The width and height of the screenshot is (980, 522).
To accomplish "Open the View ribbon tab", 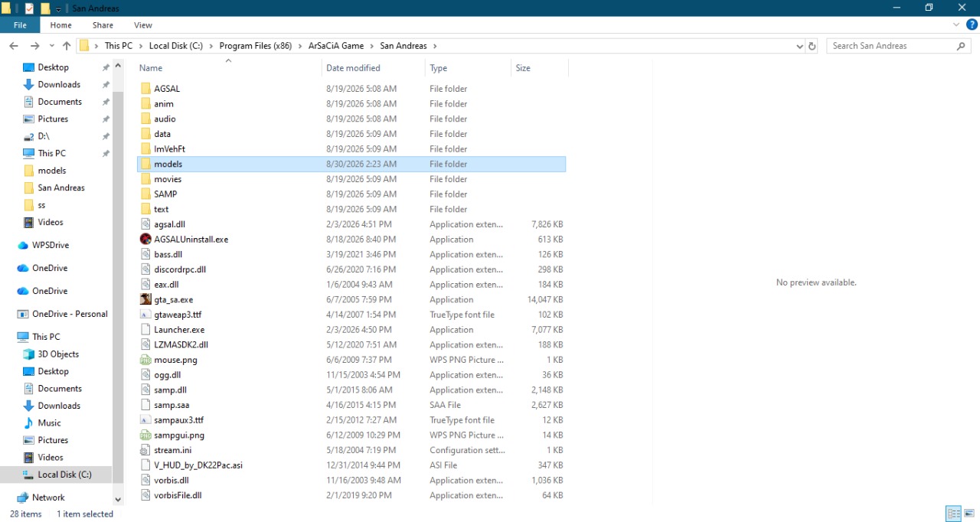I will (142, 25).
